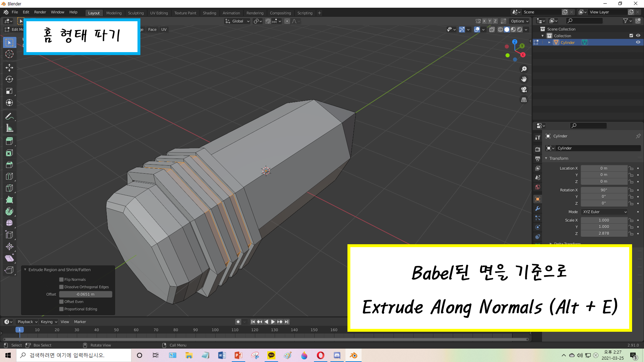Select the Rotate tool
The image size is (644, 362).
(x=9, y=79)
